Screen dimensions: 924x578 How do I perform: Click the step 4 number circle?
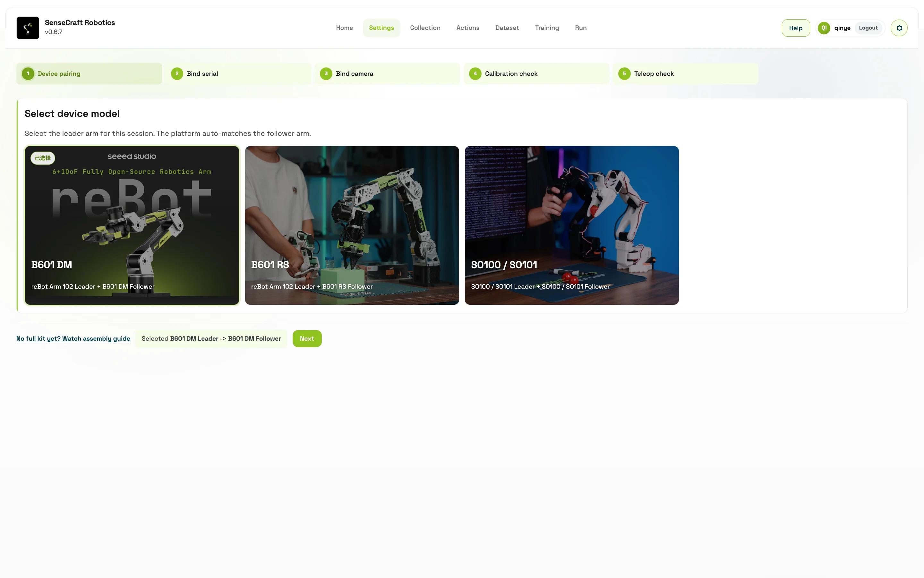point(475,74)
